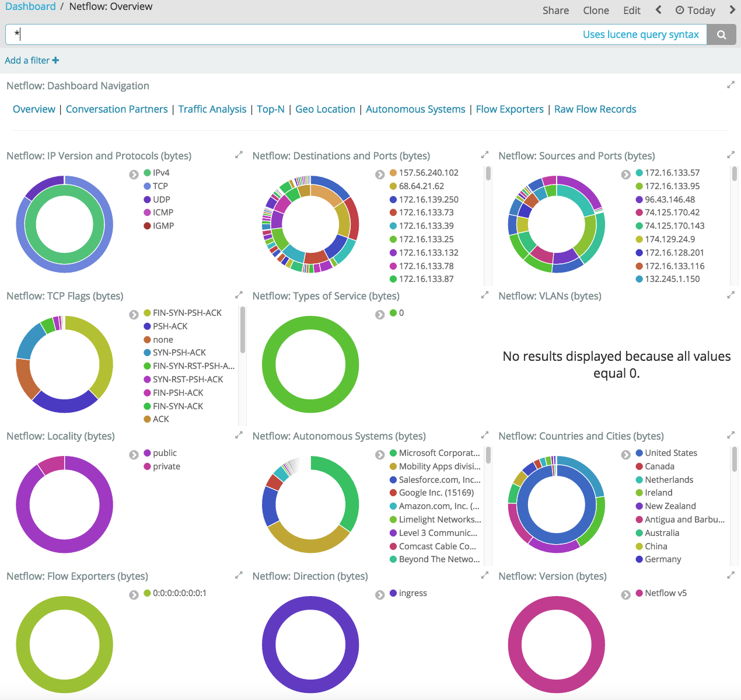Click the Clone button

pyautogui.click(x=596, y=10)
